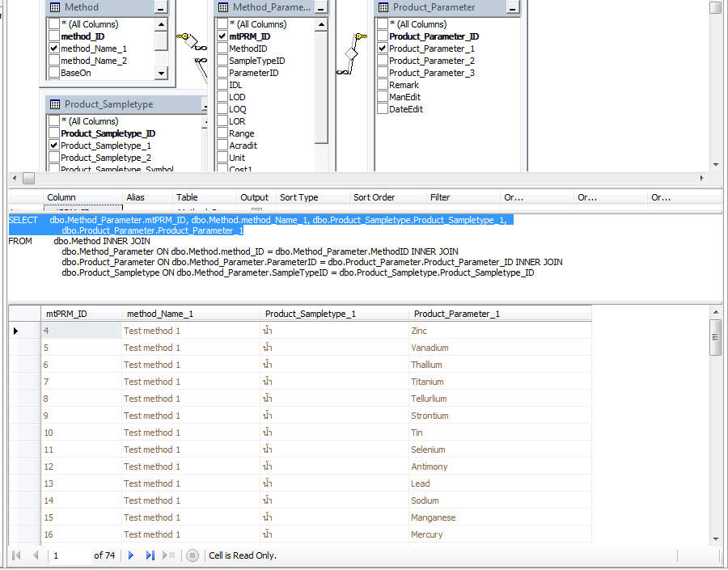728x570 pixels.
Task: Click the Sort Type column header
Action: (x=298, y=197)
